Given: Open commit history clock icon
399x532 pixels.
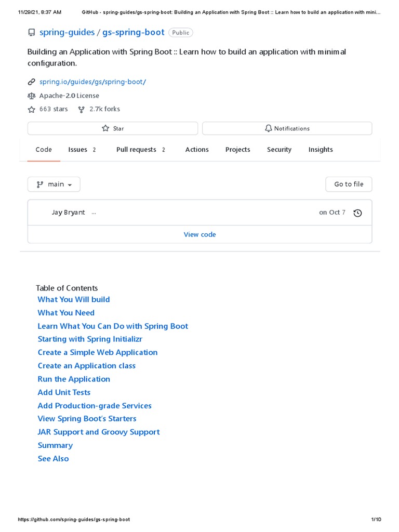Looking at the screenshot, I should pos(357,213).
